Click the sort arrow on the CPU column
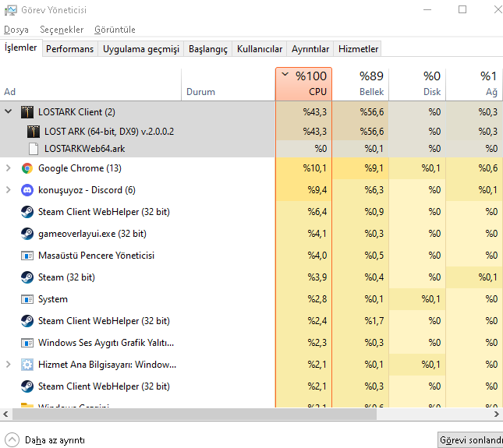The width and height of the screenshot is (503, 448). coord(285,75)
